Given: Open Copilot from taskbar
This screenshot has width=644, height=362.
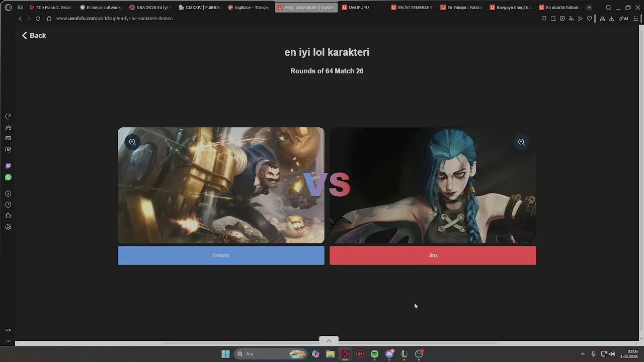Looking at the screenshot, I should click(x=315, y=354).
